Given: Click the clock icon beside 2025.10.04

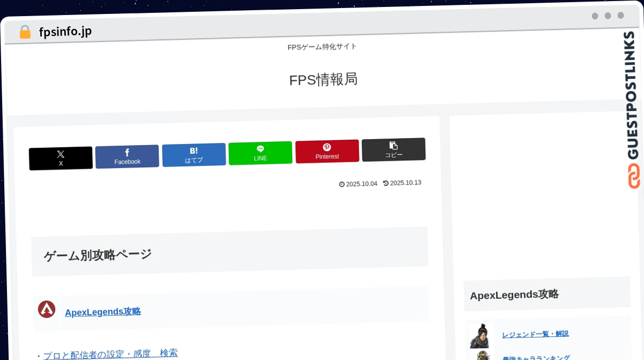Looking at the screenshot, I should pyautogui.click(x=342, y=184).
